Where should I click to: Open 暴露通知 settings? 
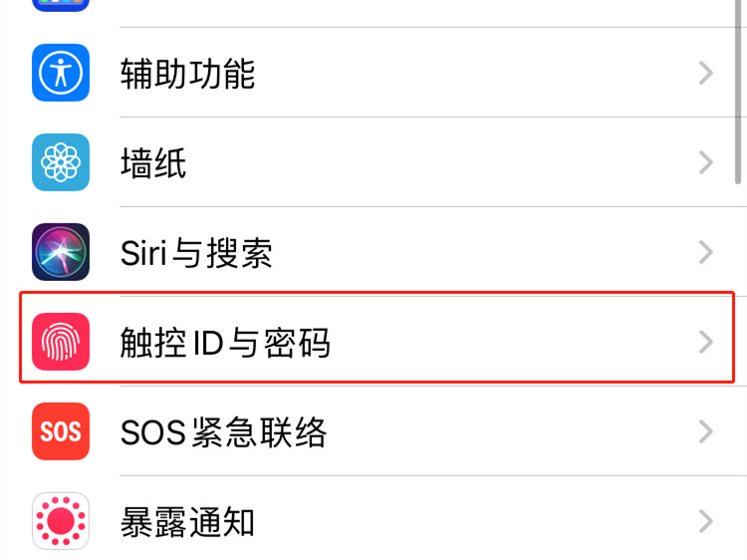(373, 518)
